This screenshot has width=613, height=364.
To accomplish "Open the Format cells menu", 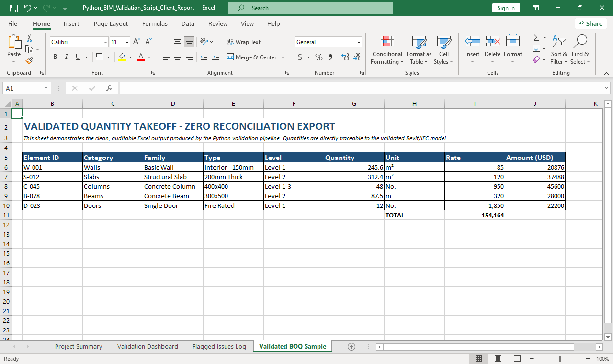I will tap(513, 50).
